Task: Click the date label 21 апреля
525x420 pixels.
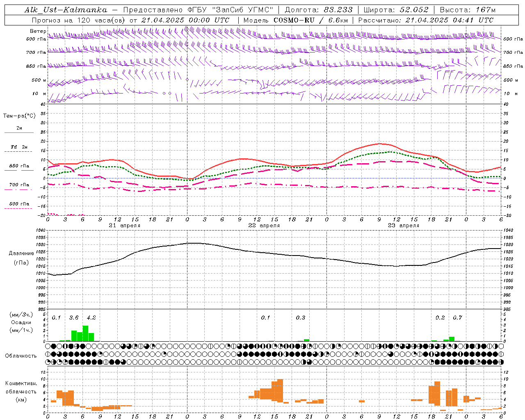Action: click(125, 226)
